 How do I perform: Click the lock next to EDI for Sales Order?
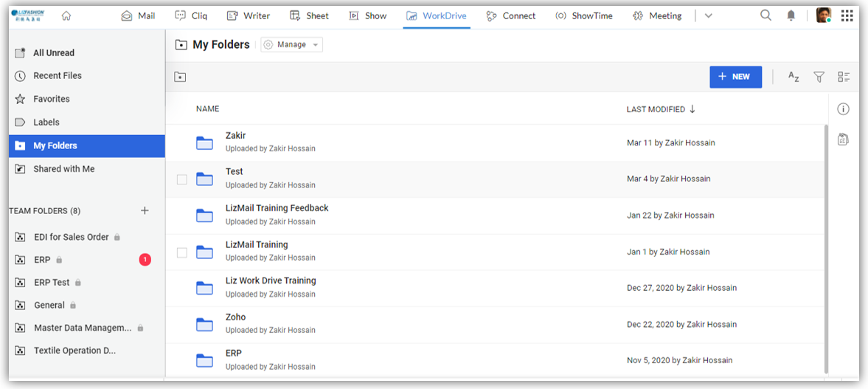pyautogui.click(x=117, y=237)
